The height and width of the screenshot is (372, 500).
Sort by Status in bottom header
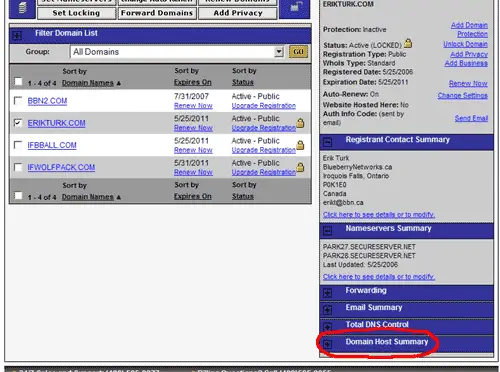243,196
